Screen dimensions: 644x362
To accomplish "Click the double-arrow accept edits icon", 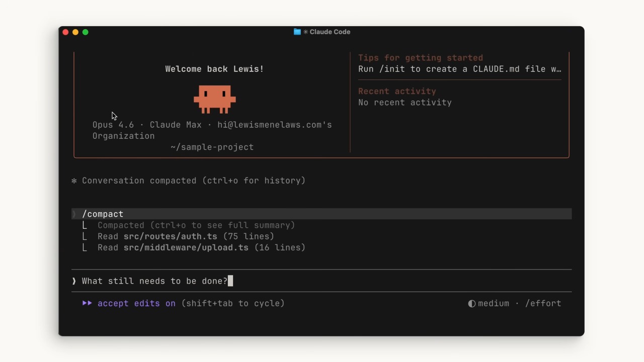I will point(88,303).
